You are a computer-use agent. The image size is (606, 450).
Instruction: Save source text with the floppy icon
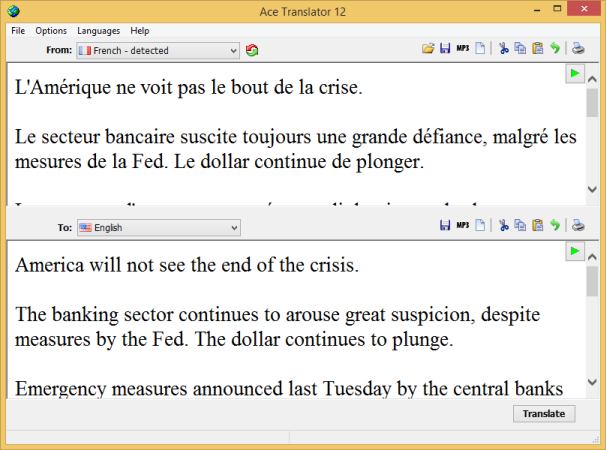coord(445,49)
